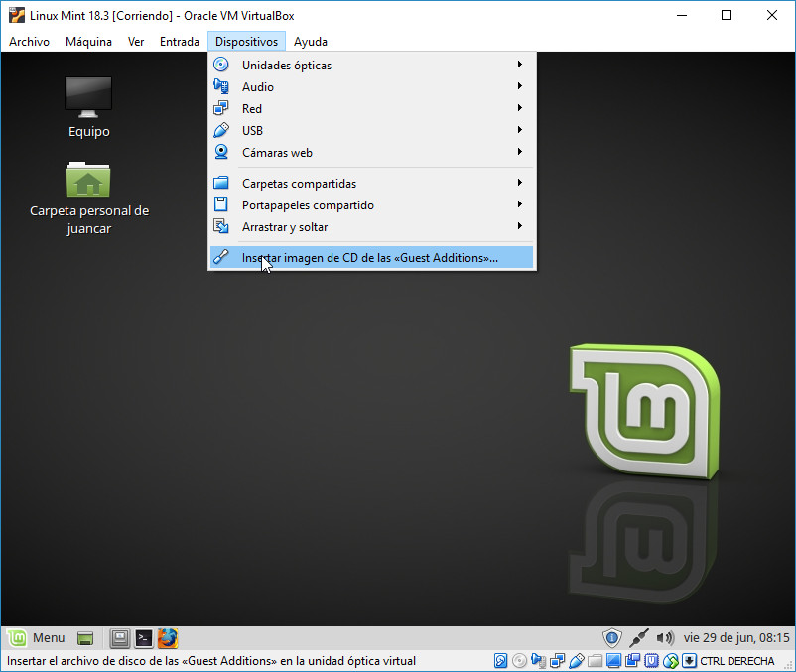This screenshot has width=796, height=672.
Task: Open the Linux Mint Menu button
Action: [37, 638]
